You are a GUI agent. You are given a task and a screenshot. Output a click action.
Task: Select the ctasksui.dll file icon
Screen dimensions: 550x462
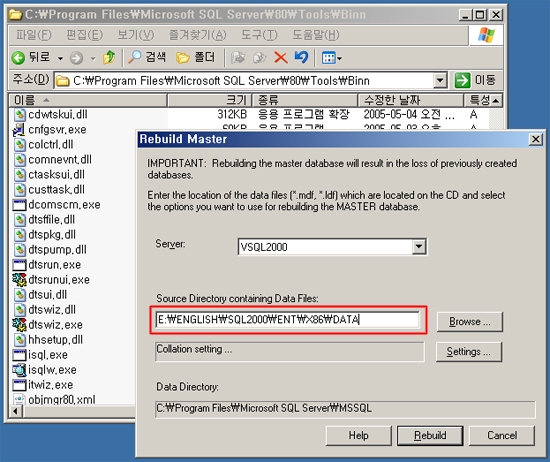20,175
